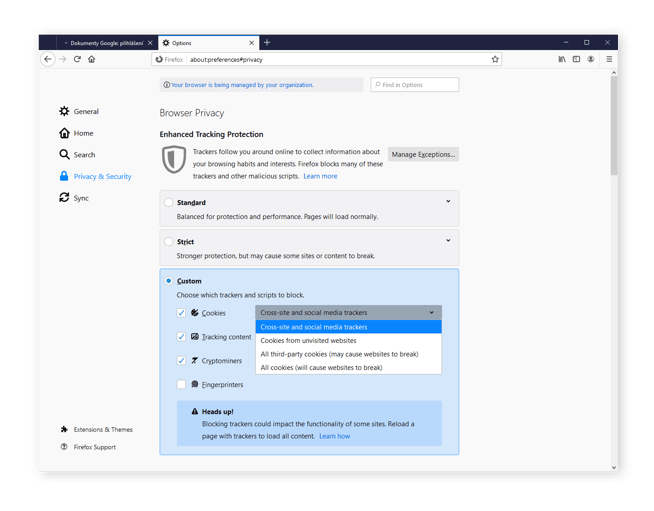654x511 pixels.
Task: Select the Standard protection radio button
Action: pos(169,202)
